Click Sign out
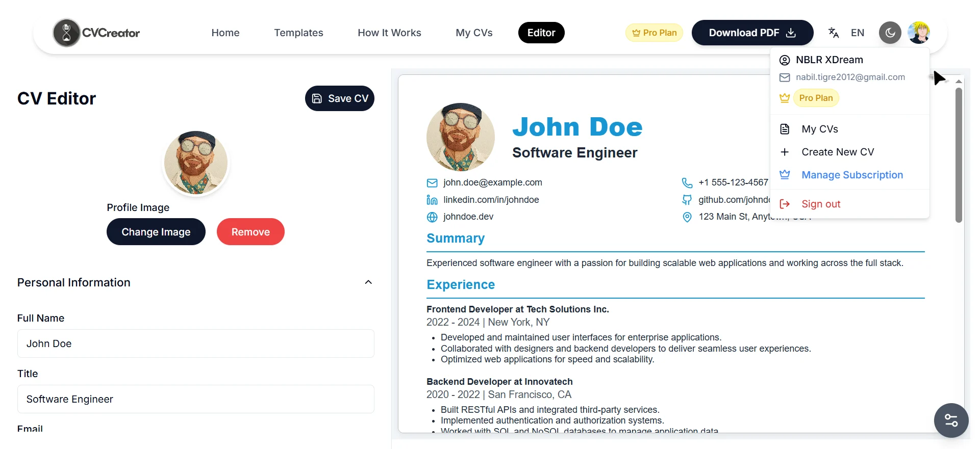Viewport: 980px width, 449px height. [849, 204]
